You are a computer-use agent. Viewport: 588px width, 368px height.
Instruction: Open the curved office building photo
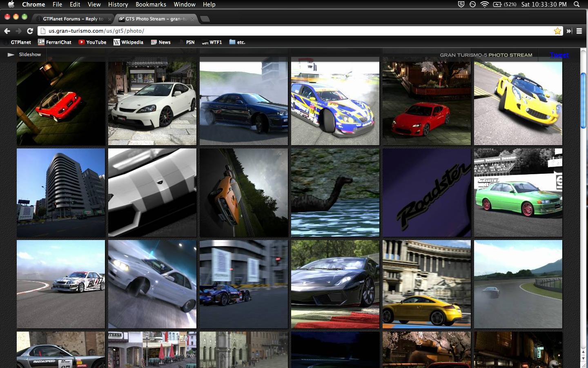[61, 193]
